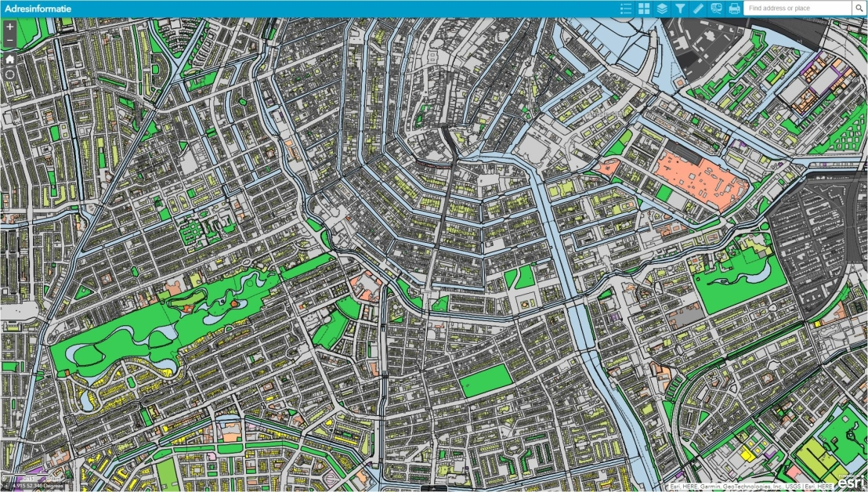Screen dimensions: 868x492
Task: Open the Layer List widget
Action: pos(662,8)
